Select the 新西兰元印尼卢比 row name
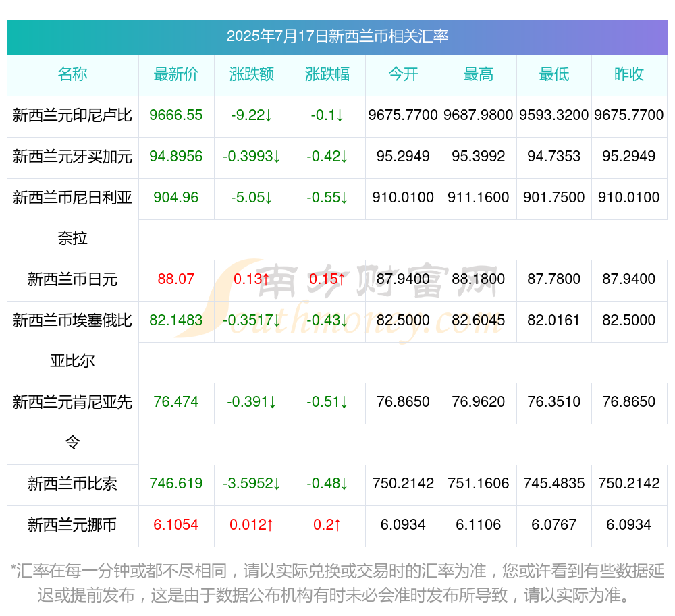 pos(72,115)
